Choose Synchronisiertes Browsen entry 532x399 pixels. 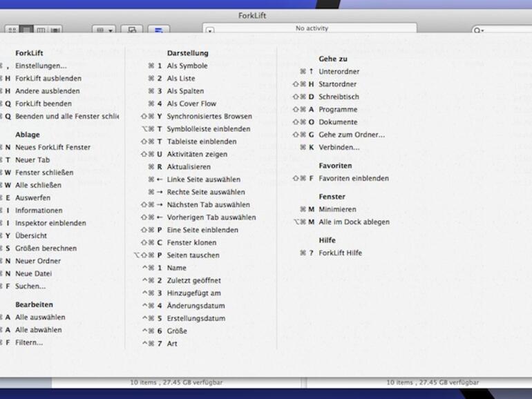(209, 116)
